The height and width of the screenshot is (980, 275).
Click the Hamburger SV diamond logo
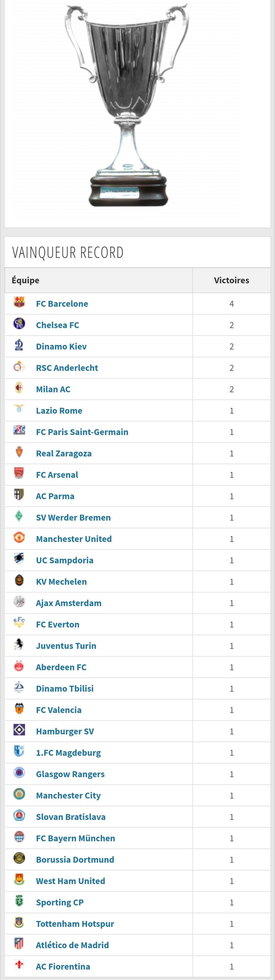click(x=19, y=730)
